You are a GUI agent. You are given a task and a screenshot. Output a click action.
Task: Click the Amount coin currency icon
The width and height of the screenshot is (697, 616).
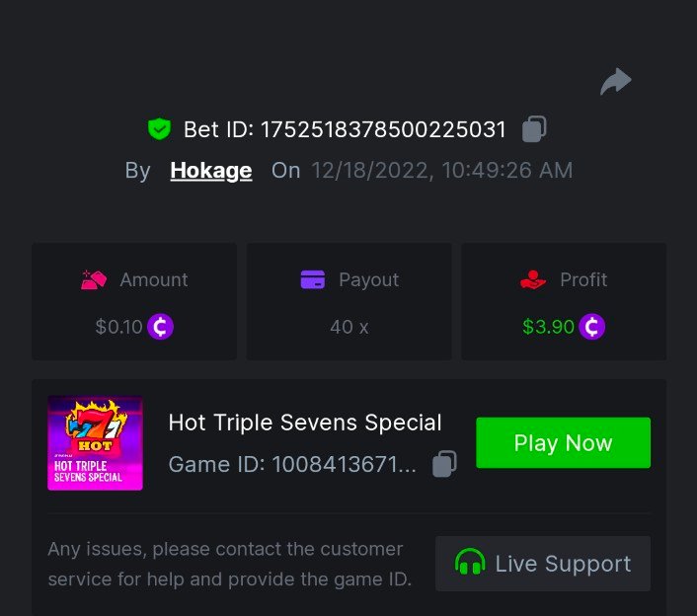pyautogui.click(x=161, y=327)
